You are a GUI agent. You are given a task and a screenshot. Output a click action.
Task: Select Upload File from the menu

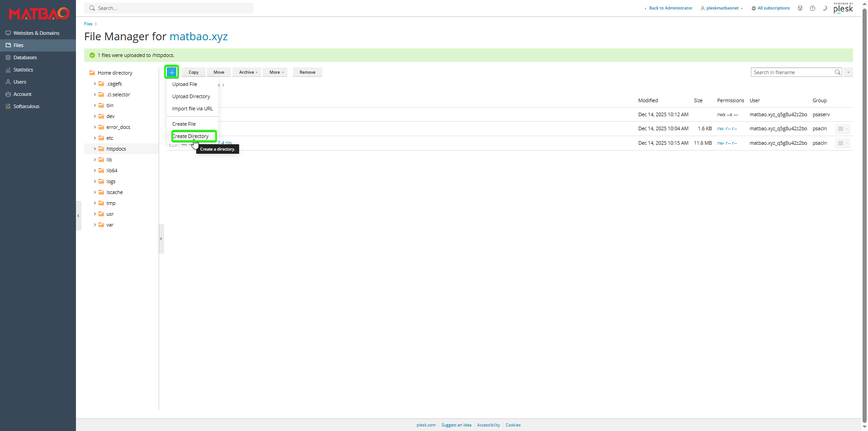coord(184,84)
